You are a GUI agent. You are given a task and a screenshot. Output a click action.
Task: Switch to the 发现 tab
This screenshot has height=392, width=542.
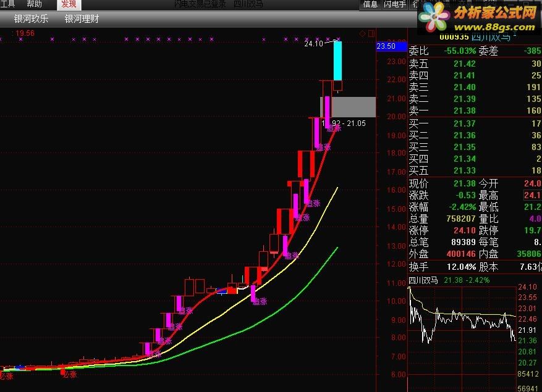point(69,4)
